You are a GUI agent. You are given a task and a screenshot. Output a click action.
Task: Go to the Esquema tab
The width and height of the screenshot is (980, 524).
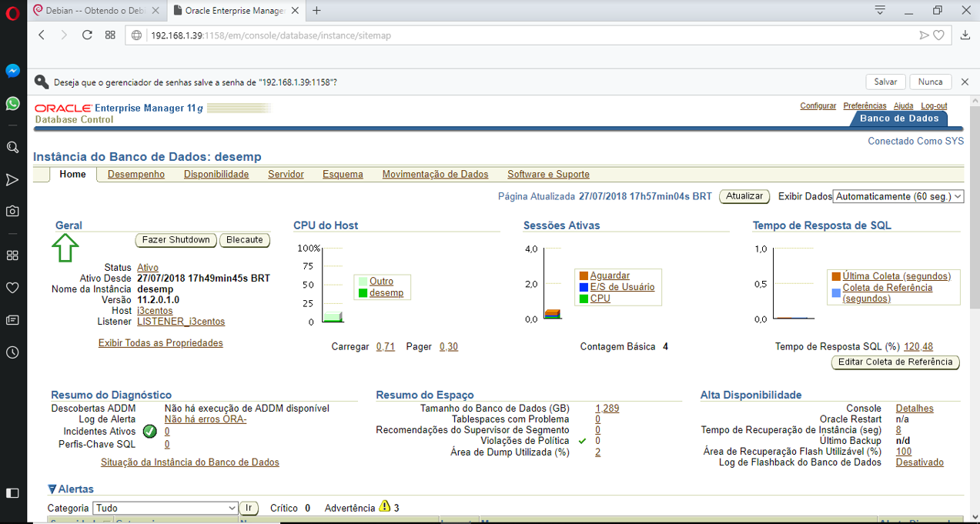click(343, 175)
